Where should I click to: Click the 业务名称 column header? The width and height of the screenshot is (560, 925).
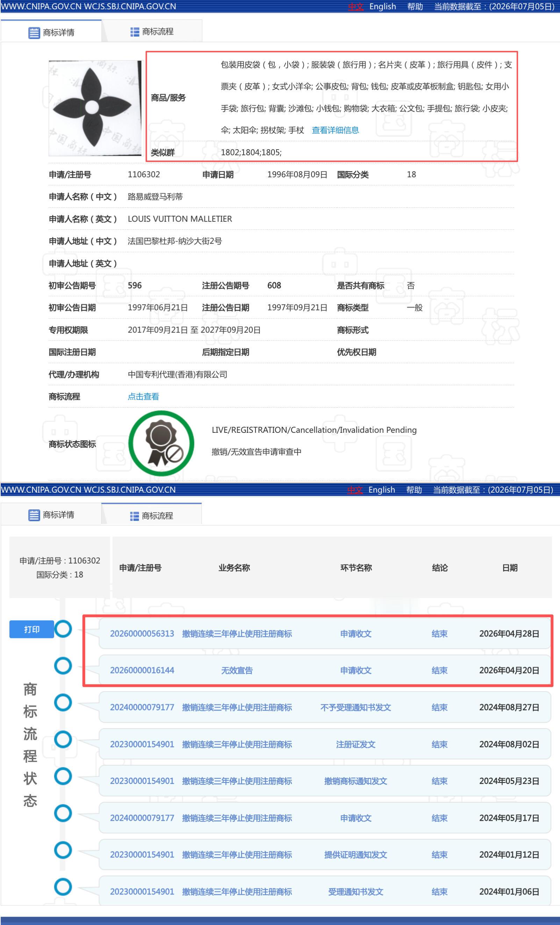pos(234,568)
